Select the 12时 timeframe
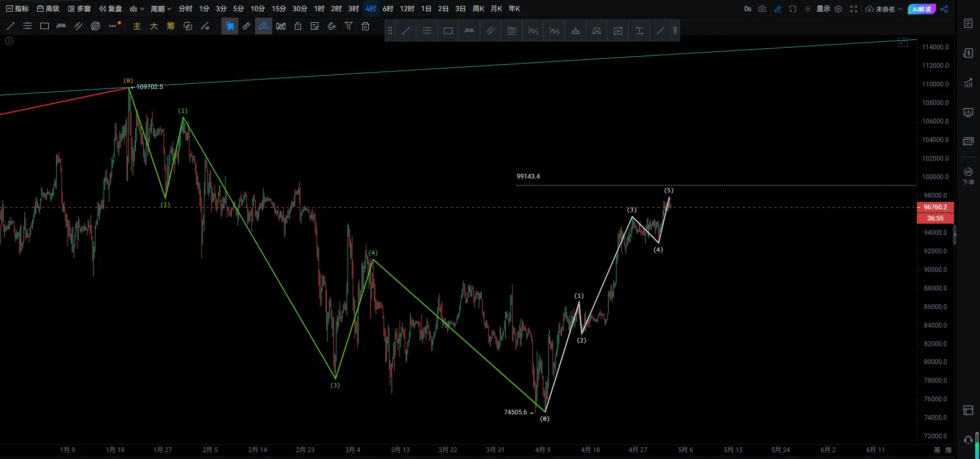980x459 pixels. (407, 8)
